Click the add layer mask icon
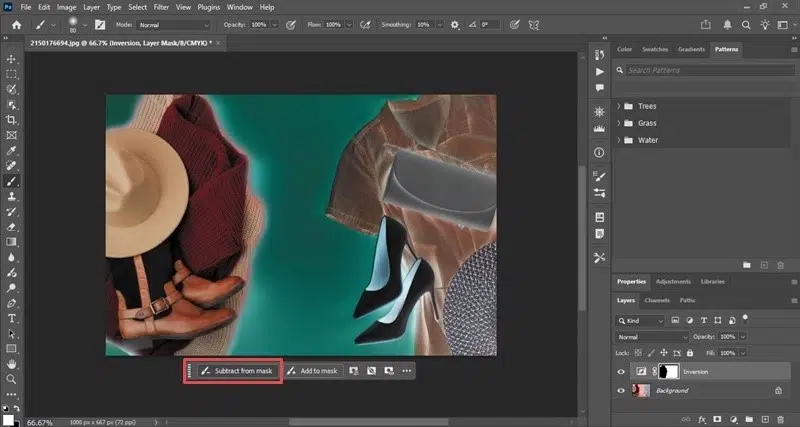Screen dimensions: 800x427 (x=717, y=419)
